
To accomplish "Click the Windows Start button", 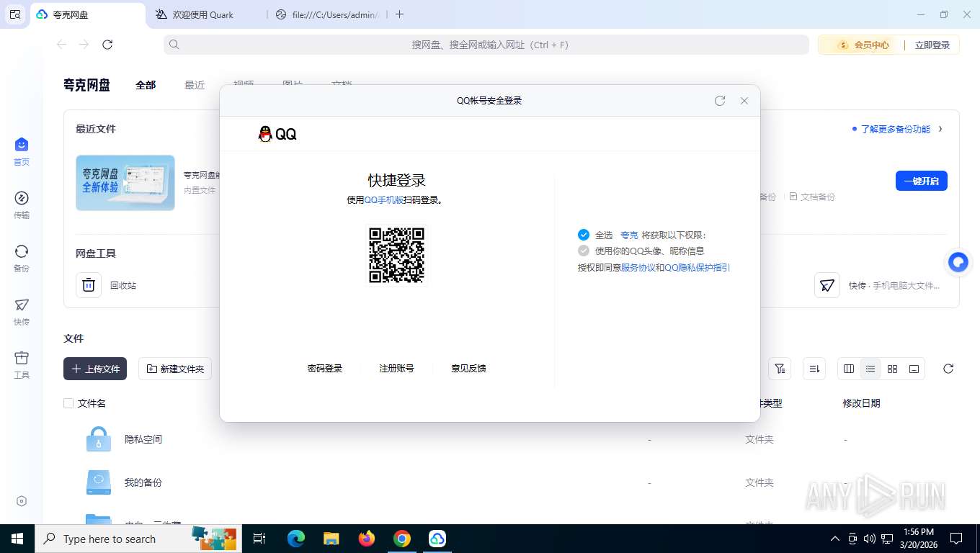I will point(17,539).
